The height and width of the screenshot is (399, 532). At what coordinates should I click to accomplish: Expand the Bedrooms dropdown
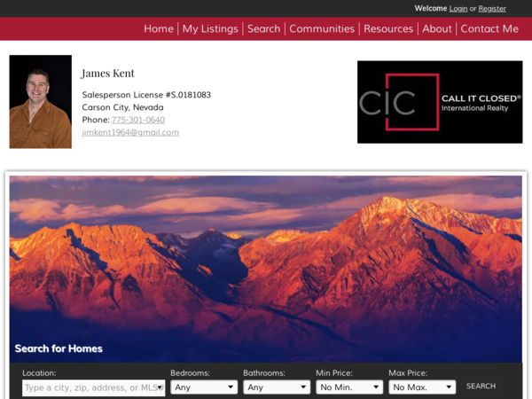click(204, 387)
